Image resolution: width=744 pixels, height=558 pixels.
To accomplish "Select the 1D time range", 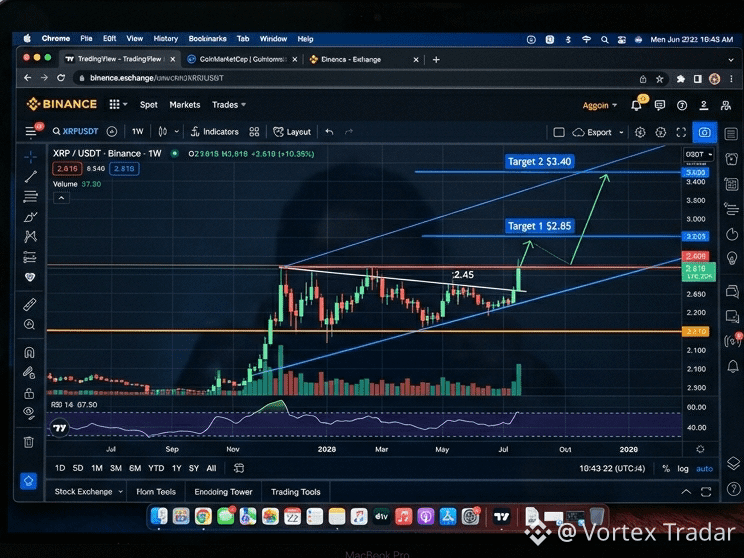I will click(x=60, y=468).
